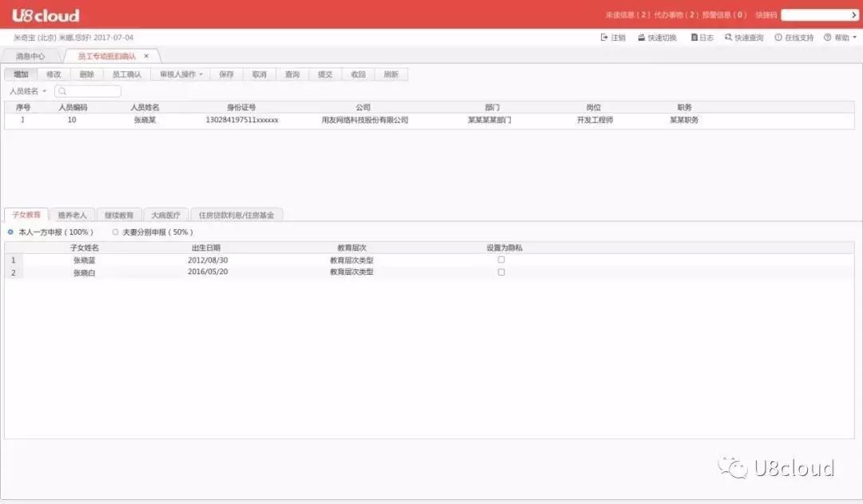Open 代办事物 (2) link
863x504 pixels.
pyautogui.click(x=677, y=15)
